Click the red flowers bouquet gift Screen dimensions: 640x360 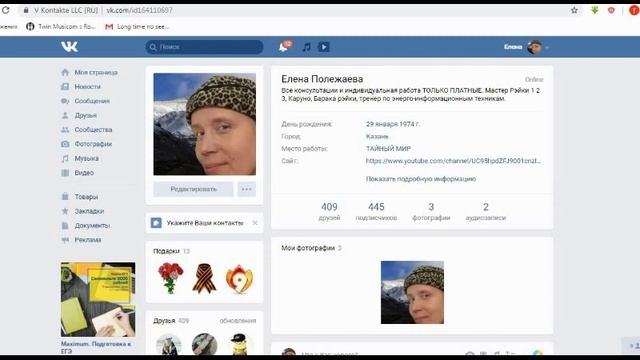171,278
